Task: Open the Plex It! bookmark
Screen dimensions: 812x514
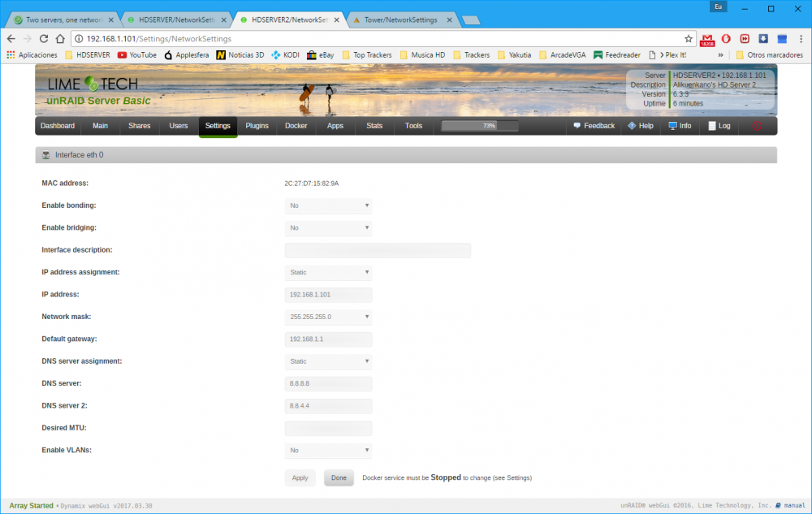Action: click(667, 55)
